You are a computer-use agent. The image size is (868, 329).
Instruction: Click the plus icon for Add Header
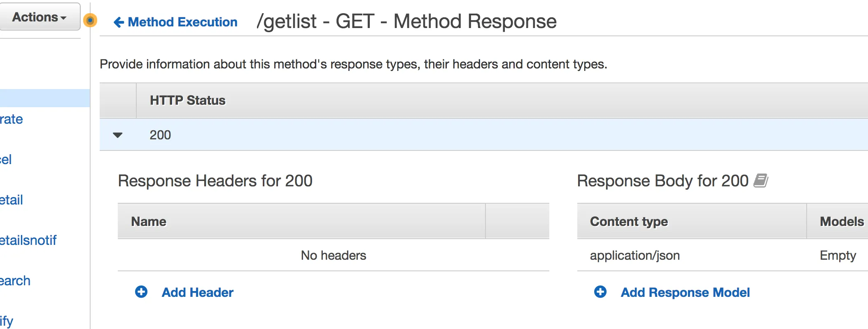coord(141,292)
